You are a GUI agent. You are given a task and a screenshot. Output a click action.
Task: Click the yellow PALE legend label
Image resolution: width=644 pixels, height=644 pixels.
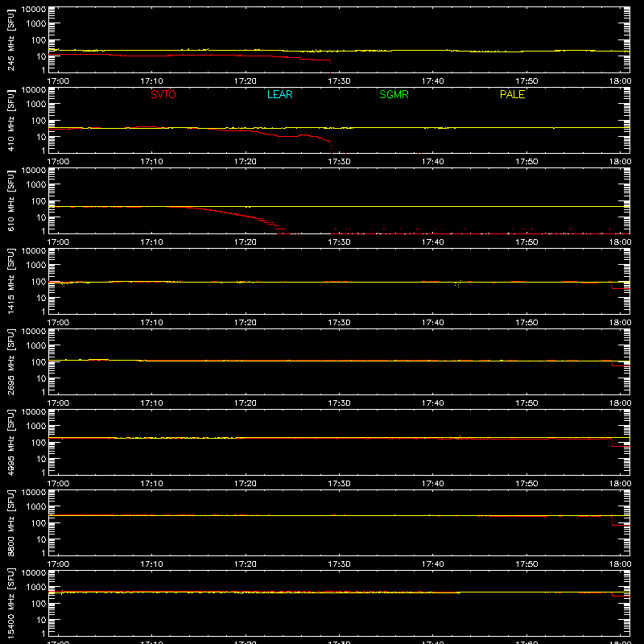click(x=512, y=94)
